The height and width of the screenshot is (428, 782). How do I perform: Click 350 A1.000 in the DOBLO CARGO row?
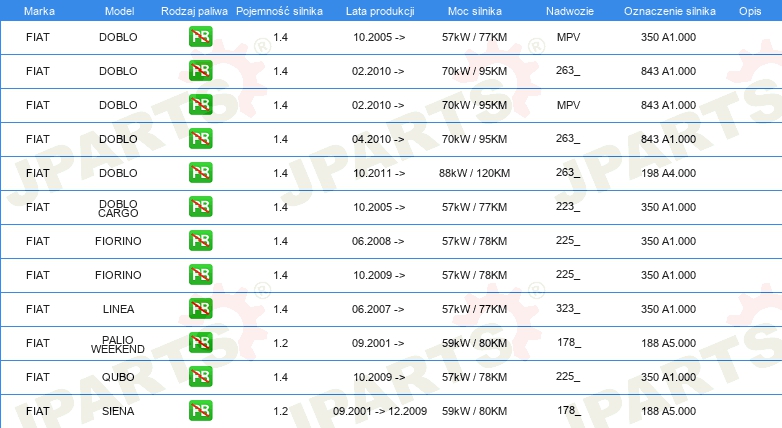coord(668,207)
